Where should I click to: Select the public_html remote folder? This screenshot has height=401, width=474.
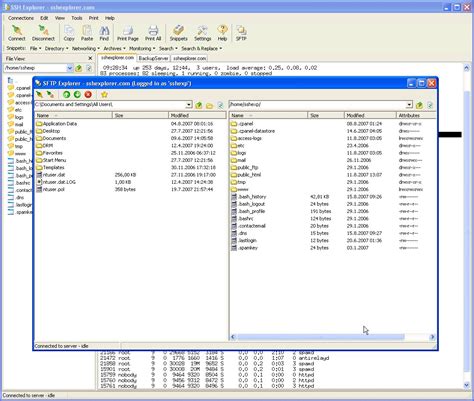[x=246, y=175]
